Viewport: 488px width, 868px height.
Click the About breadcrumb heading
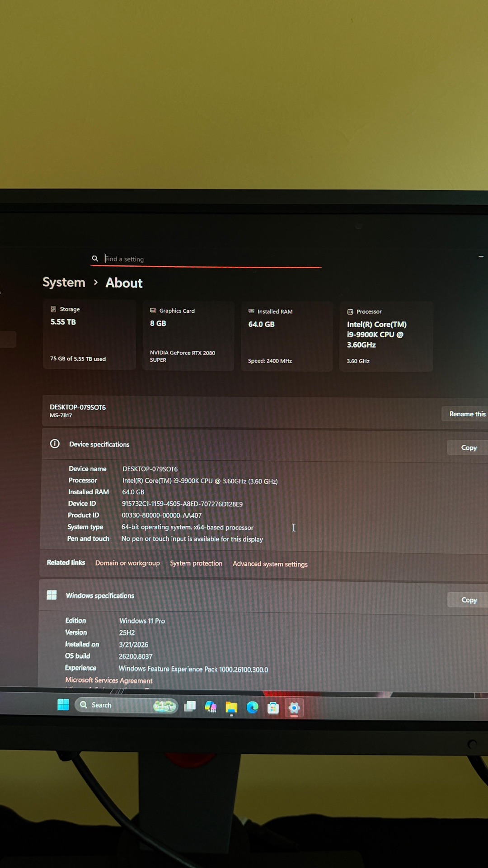pos(124,283)
